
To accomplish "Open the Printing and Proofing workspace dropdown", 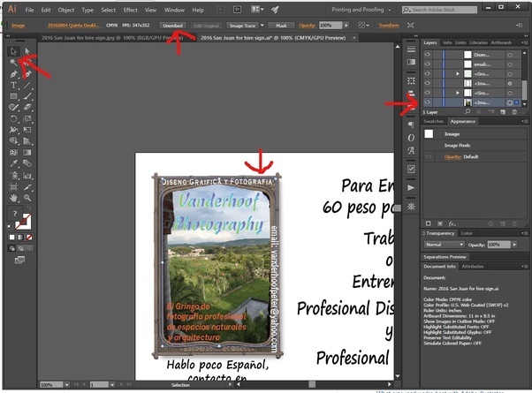I will [361, 10].
